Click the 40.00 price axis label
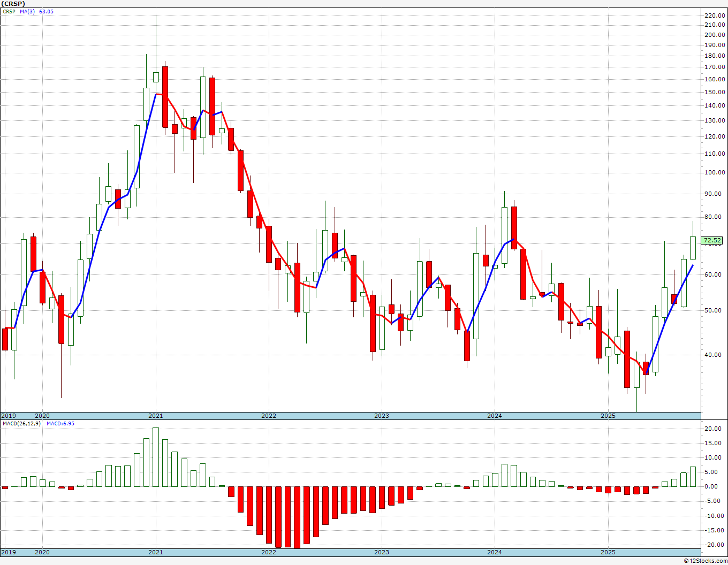728x565 pixels. pyautogui.click(x=715, y=355)
